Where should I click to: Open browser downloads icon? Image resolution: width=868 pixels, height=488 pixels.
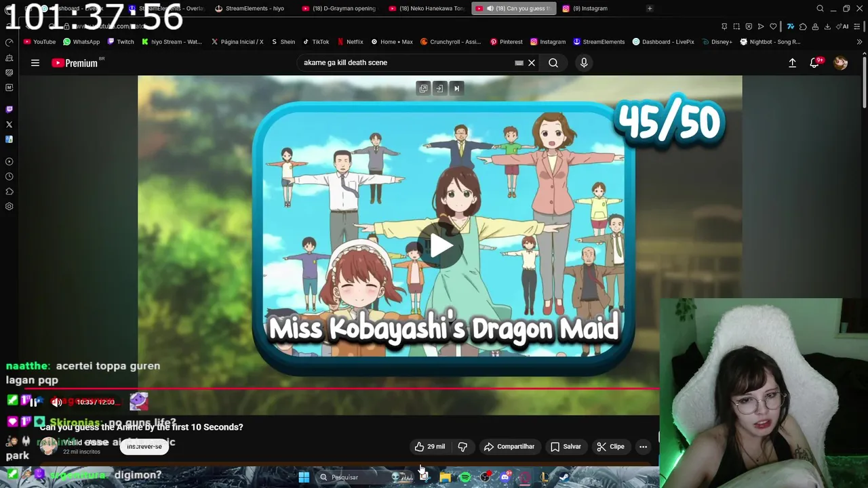827,26
